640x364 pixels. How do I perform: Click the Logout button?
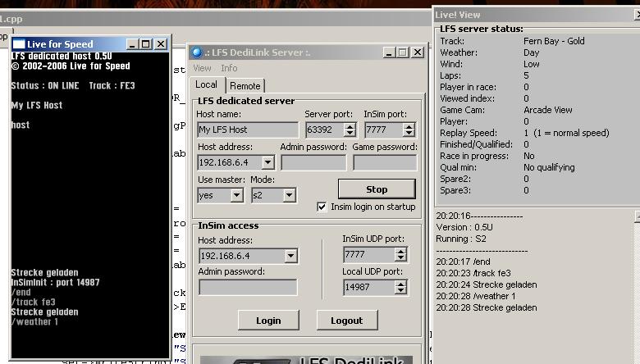[347, 321]
